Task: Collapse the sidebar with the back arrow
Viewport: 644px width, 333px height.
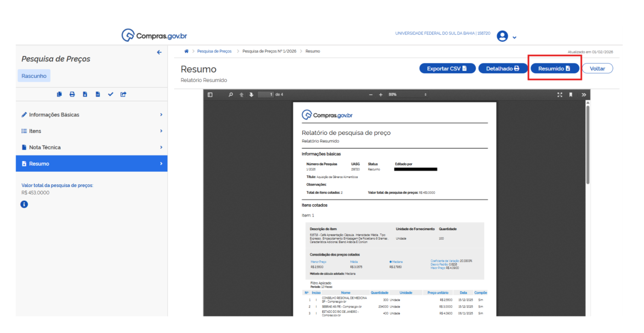Action: coord(159,52)
